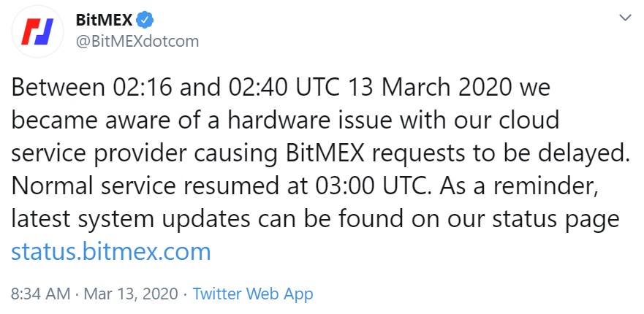The image size is (644, 314).
Task: Click the Twitter Web App source link
Action: (x=253, y=294)
